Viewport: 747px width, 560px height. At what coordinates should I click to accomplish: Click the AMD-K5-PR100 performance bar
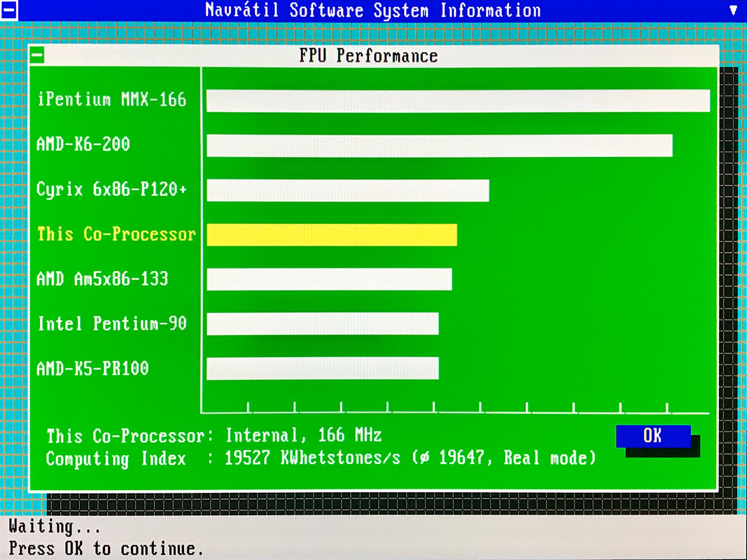pyautogui.click(x=323, y=369)
